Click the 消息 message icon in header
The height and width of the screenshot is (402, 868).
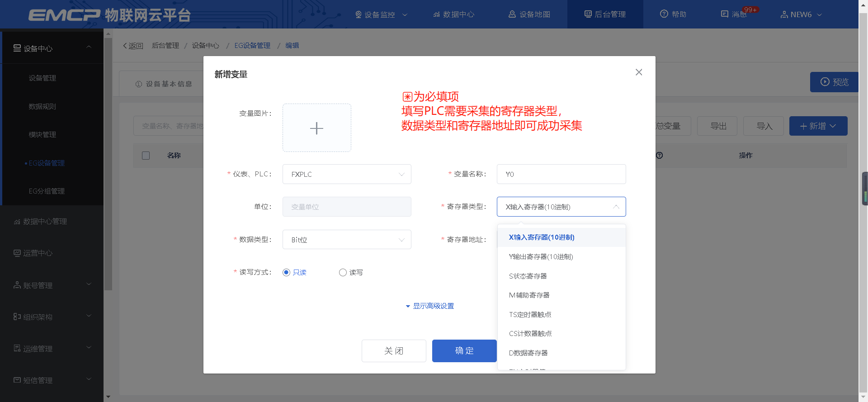pos(725,14)
